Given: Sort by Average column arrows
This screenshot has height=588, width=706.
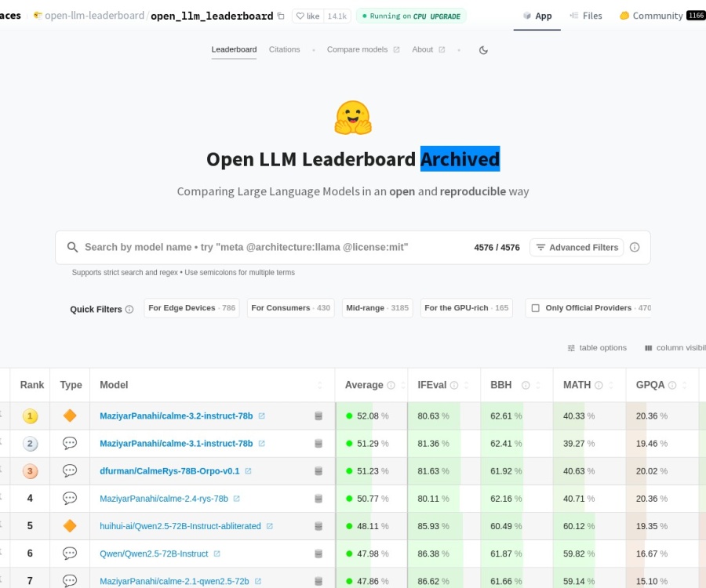Looking at the screenshot, I should pyautogui.click(x=403, y=385).
